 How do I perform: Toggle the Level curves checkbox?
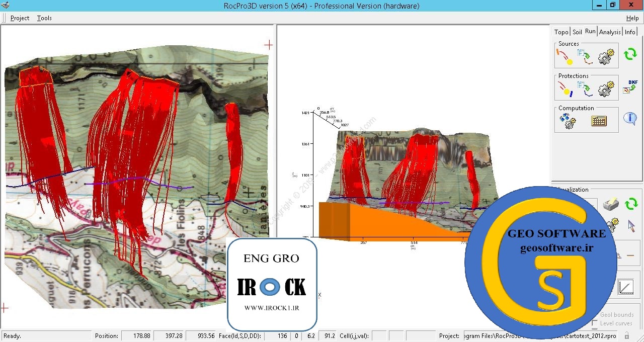point(595,323)
